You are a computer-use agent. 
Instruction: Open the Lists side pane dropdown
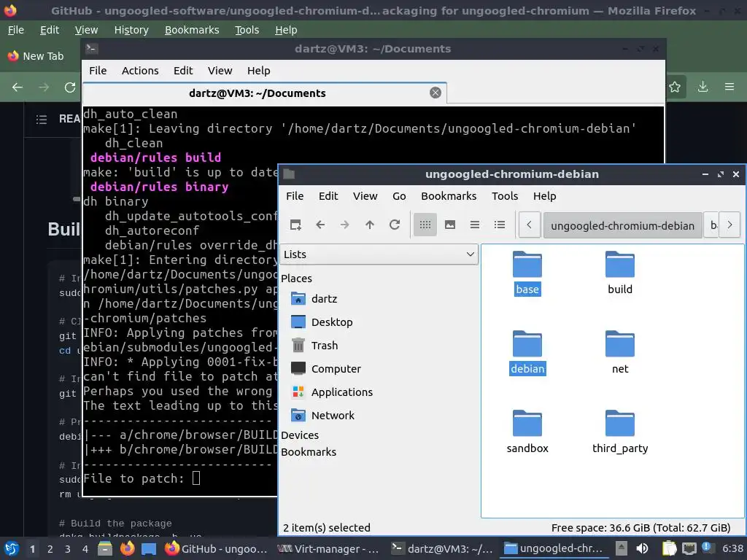pyautogui.click(x=379, y=254)
